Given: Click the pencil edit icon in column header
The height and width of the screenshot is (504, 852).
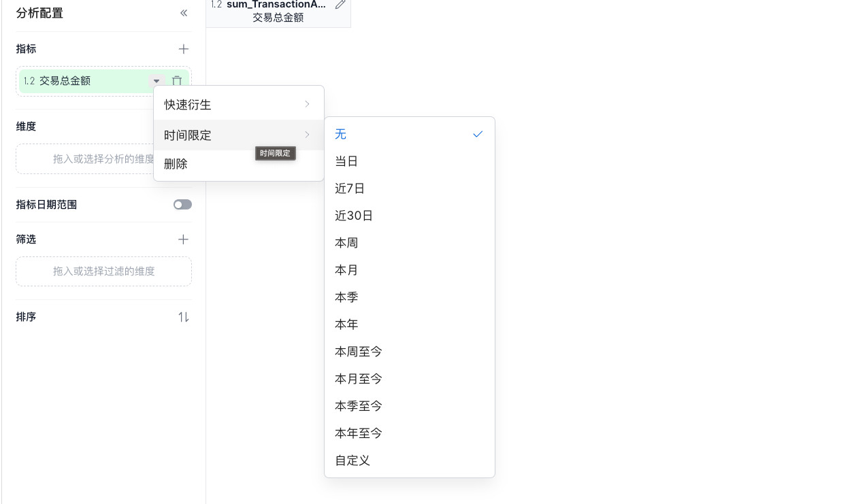Looking at the screenshot, I should point(340,5).
